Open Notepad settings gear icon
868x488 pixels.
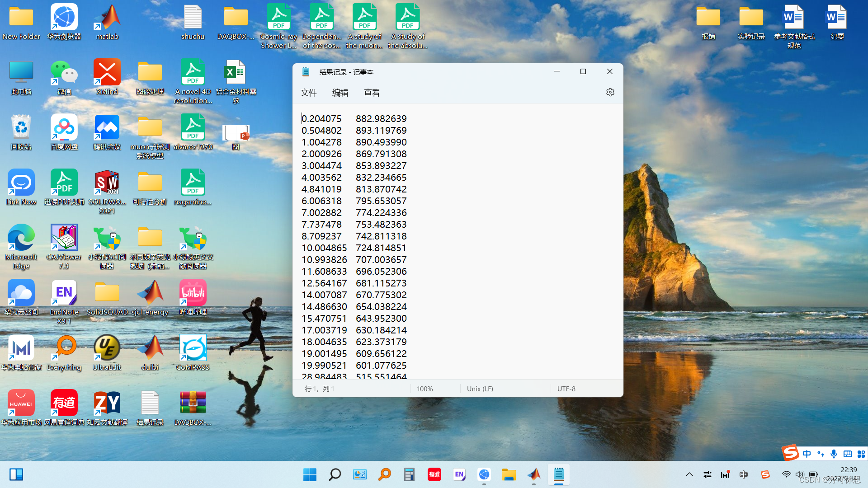click(610, 92)
